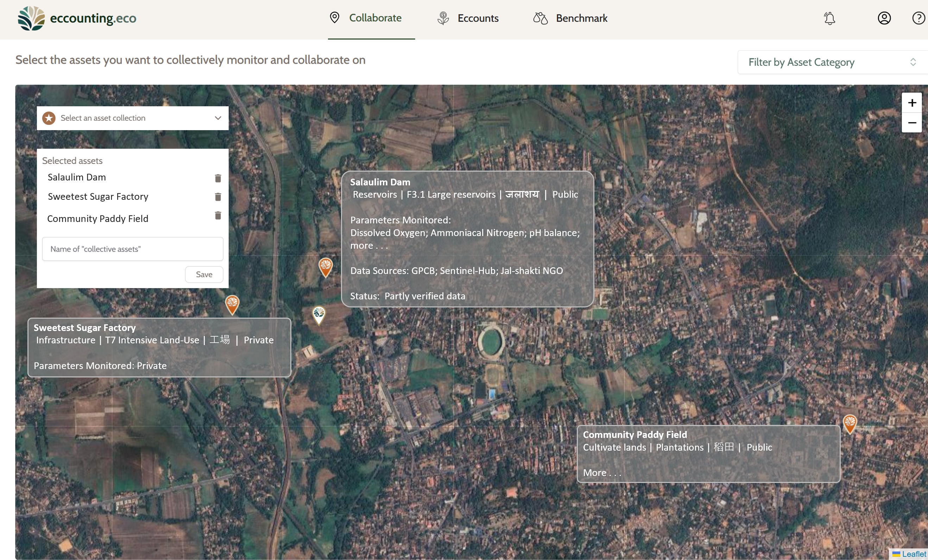Click the collective assets name field
The image size is (928, 560).
[x=133, y=249]
